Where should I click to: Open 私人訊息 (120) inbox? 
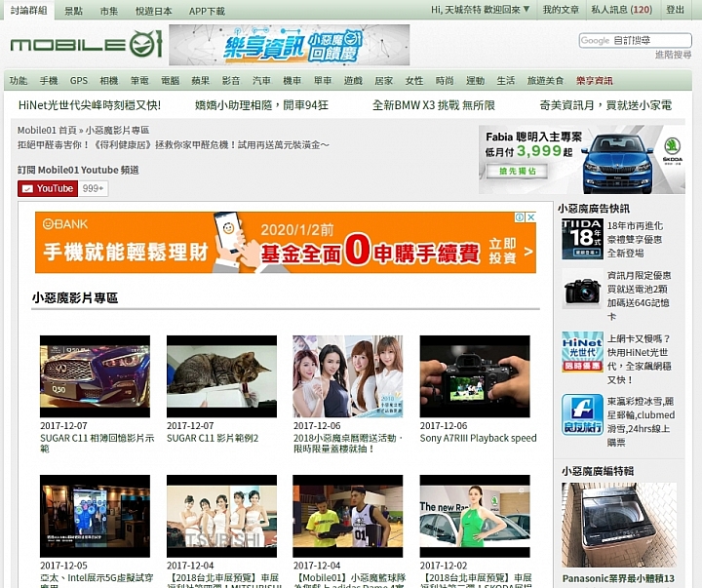coord(621,10)
